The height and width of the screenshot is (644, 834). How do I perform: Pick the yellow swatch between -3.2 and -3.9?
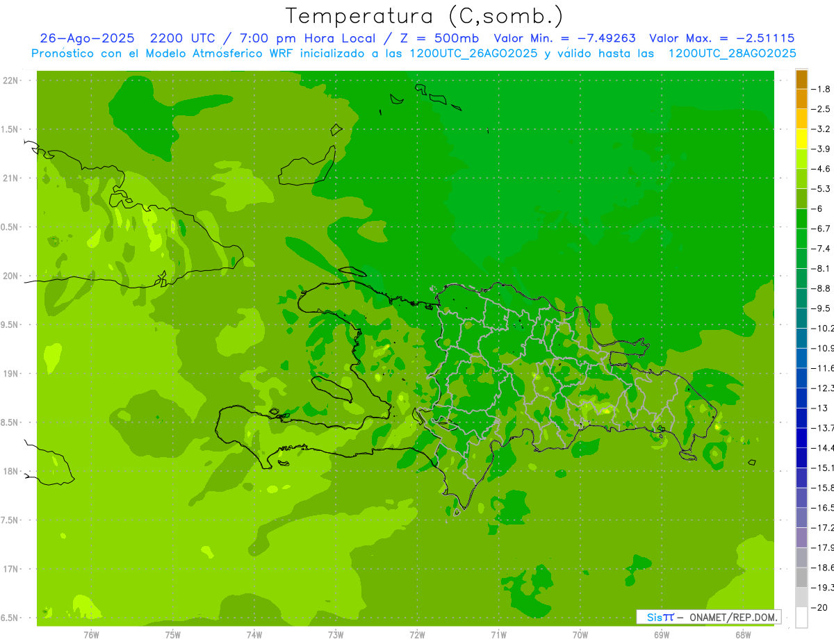801,139
